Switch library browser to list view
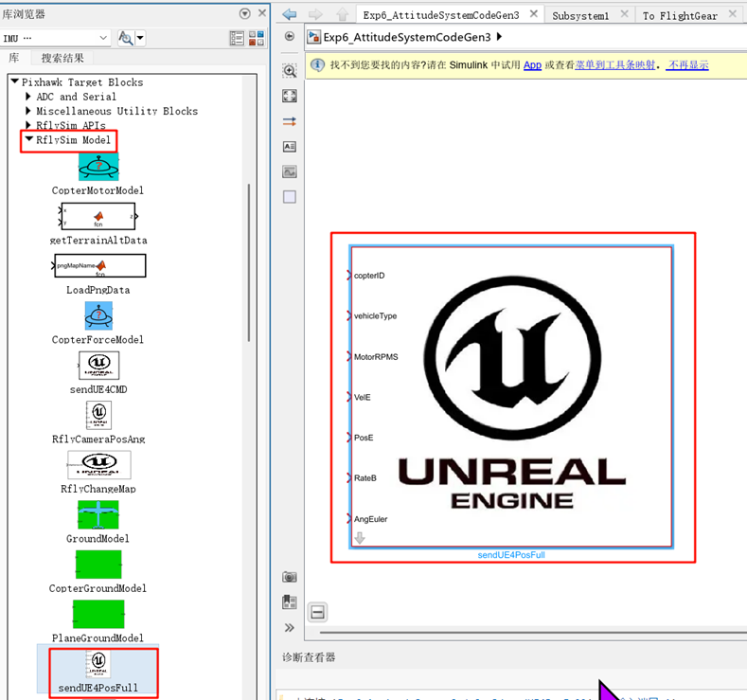The width and height of the screenshot is (747, 700). tap(237, 38)
